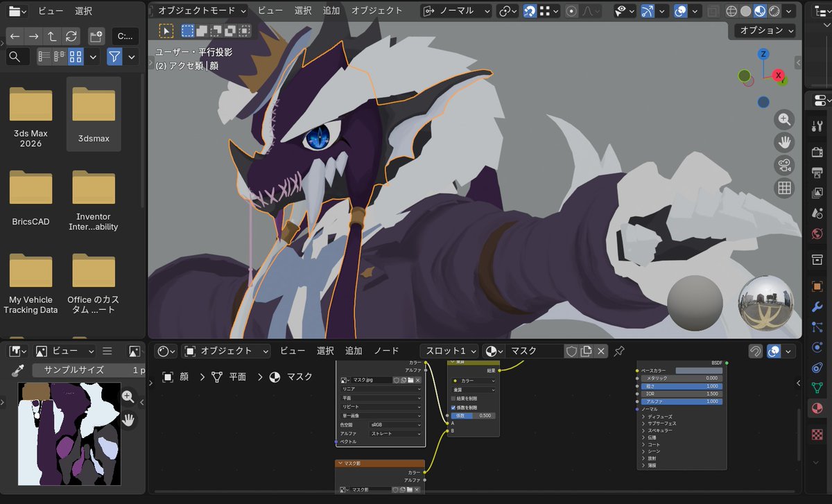This screenshot has width=832, height=504.
Task: Switch file browser to horizontal list display
Action: click(60, 57)
